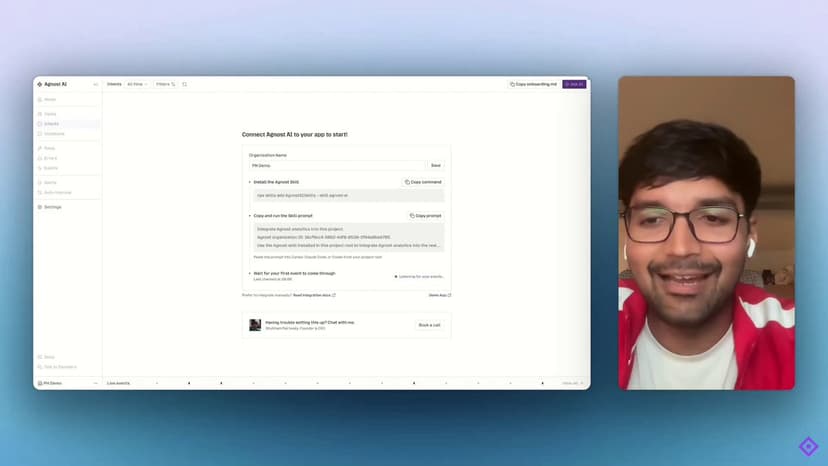Click Listening for your events status

(419, 276)
